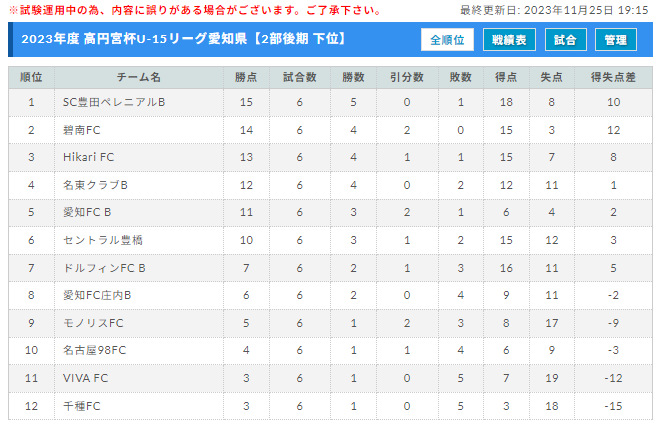Click the チーム名 column header

tap(139, 77)
